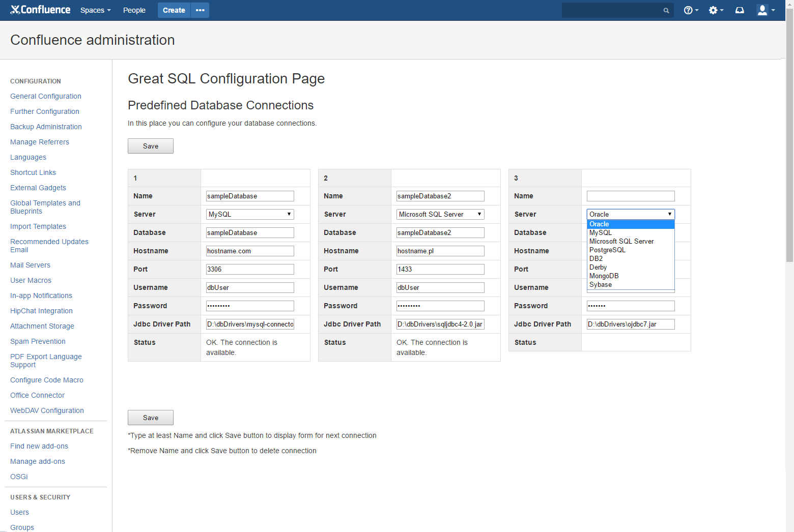Open External Gadgets link

pyautogui.click(x=38, y=188)
